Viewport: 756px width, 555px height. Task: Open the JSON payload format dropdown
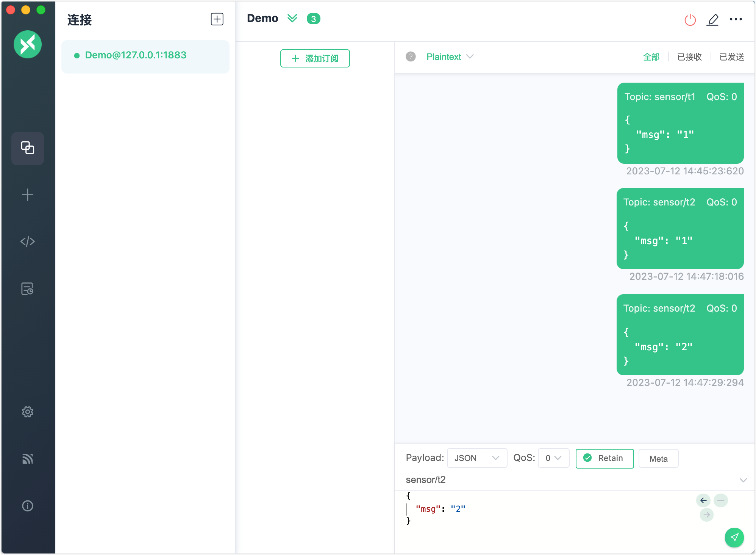[476, 458]
